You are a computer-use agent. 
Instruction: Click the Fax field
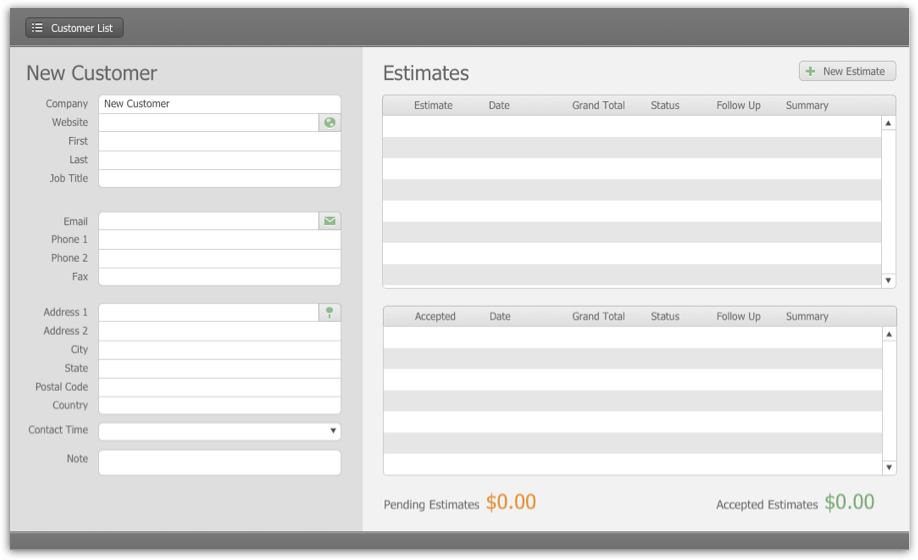pyautogui.click(x=220, y=277)
